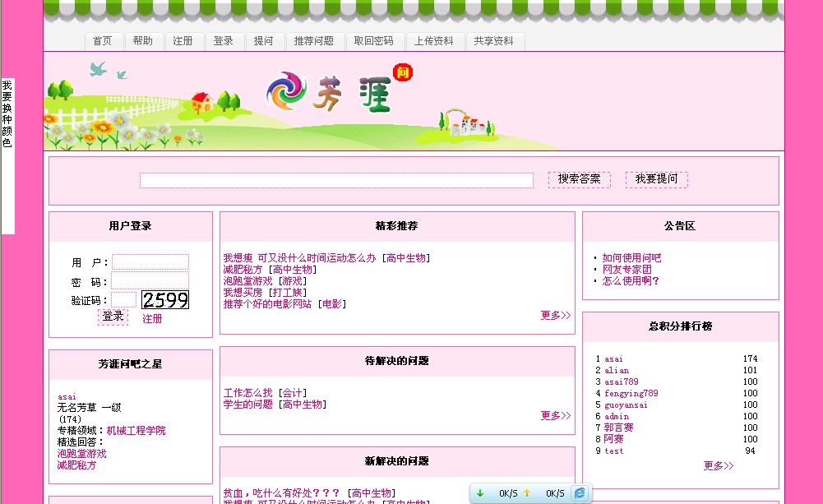Open user 郭言赛 in ranking list
Image resolution: width=823 pixels, height=504 pixels.
click(619, 428)
